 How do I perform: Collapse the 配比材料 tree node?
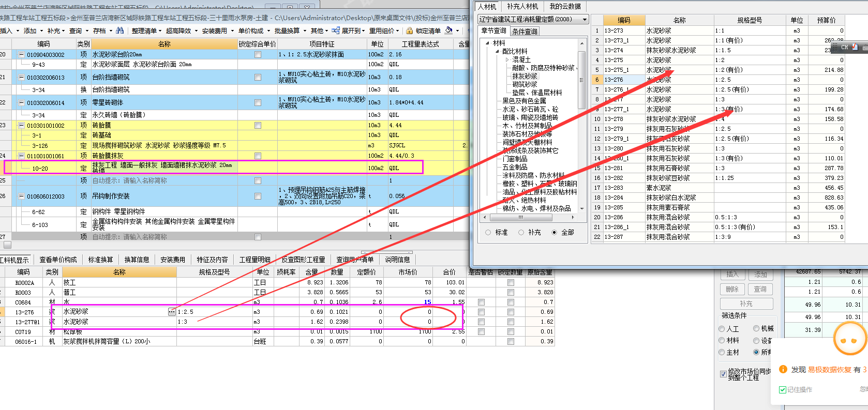[498, 51]
